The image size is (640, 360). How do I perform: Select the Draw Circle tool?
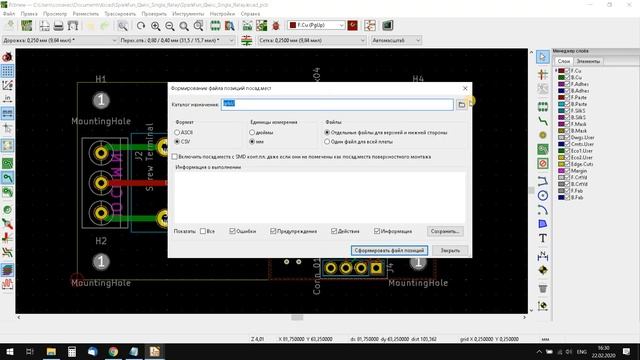click(542, 196)
